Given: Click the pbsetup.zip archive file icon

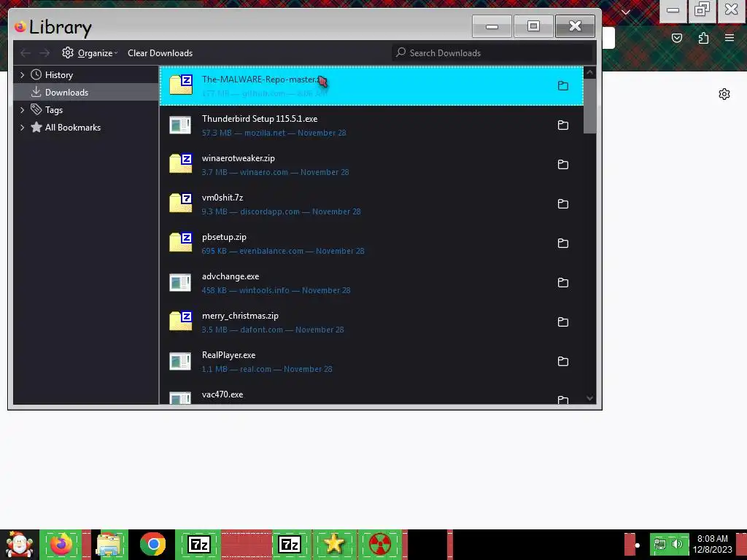Looking at the screenshot, I should point(181,242).
